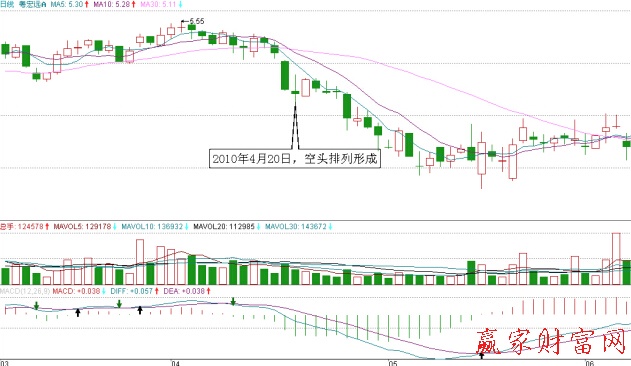Viewport: 631px width, 366px height.
Task: Select the annotation box about 2010年4月20日
Action: [295, 158]
